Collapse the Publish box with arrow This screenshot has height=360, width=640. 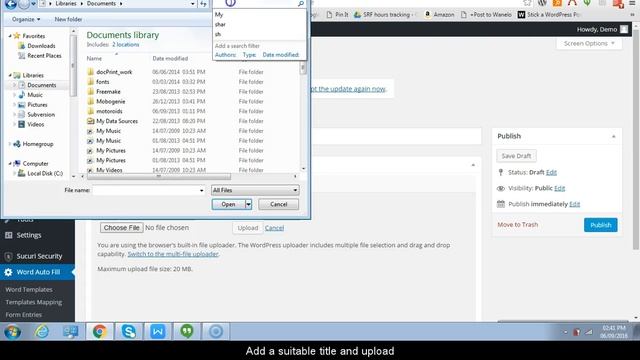[613, 136]
